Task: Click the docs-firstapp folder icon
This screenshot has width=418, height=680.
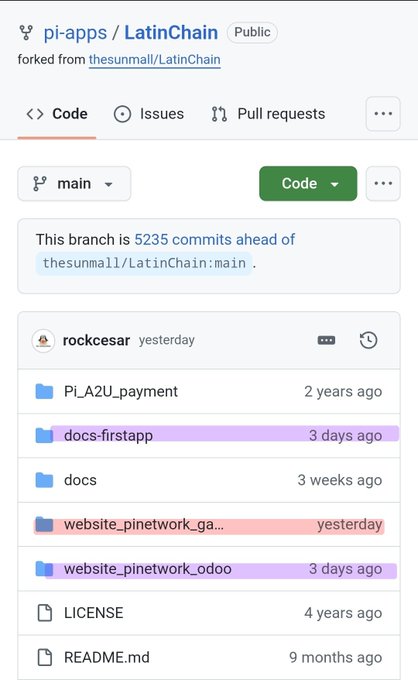Action: pos(44,435)
